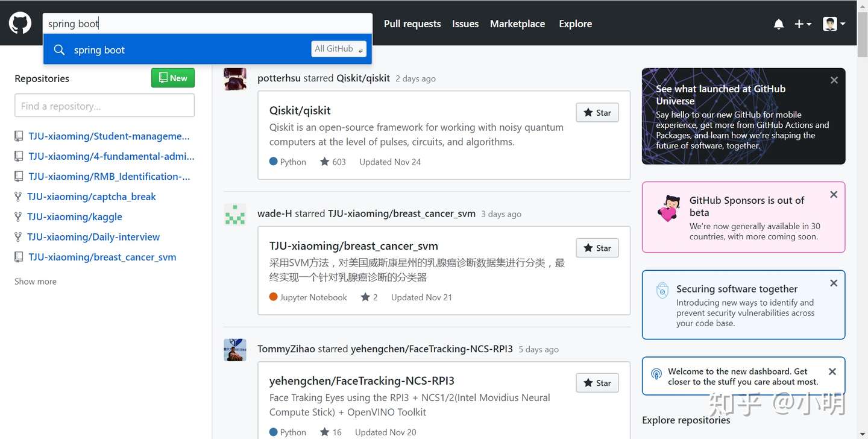Star the Qiskit/qiskit repository
The image size is (868, 439).
point(597,113)
